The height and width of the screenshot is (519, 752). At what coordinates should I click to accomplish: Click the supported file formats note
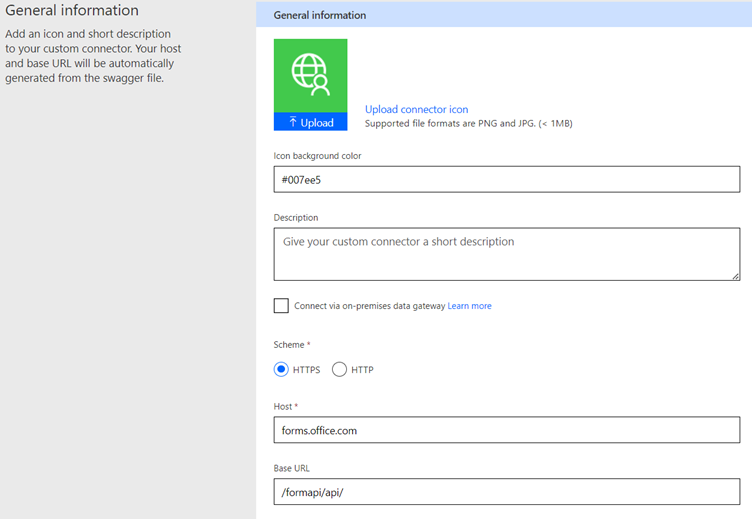[x=469, y=124]
